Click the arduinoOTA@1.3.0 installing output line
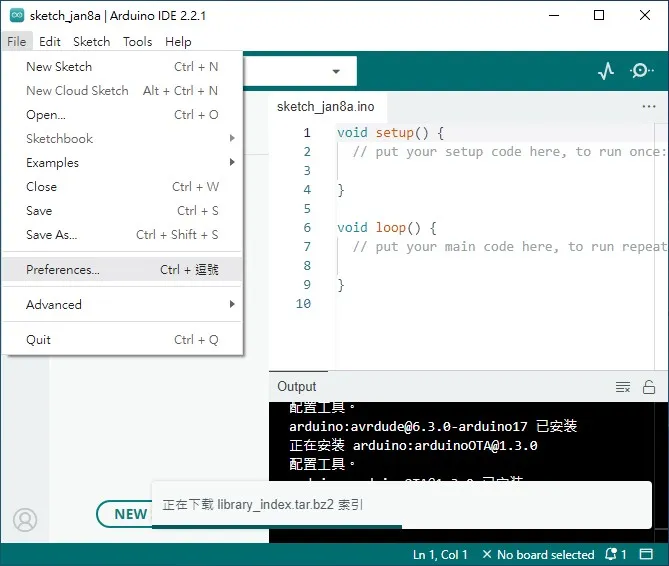 click(413, 445)
